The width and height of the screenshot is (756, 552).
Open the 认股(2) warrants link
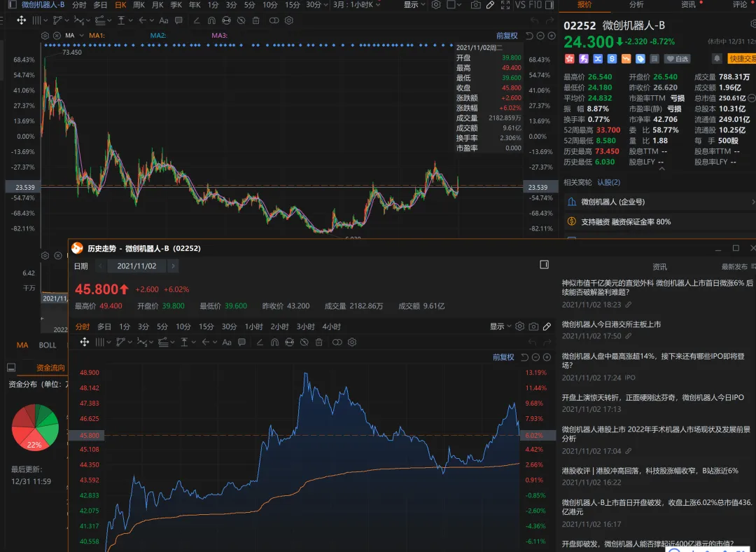tap(608, 182)
